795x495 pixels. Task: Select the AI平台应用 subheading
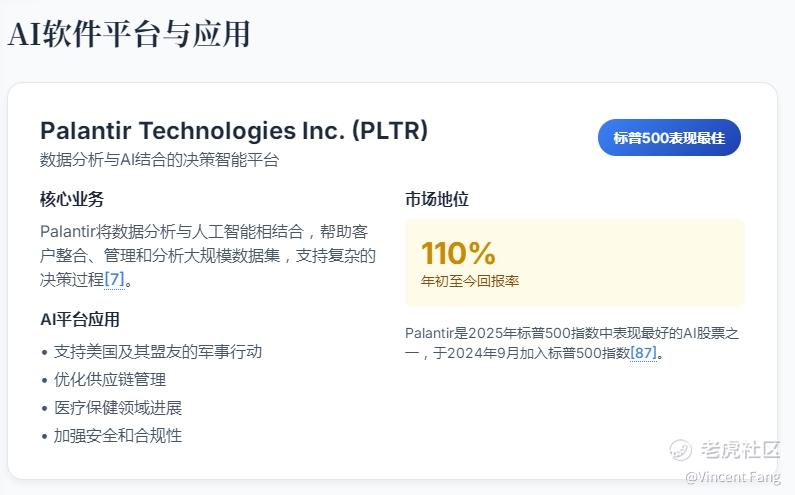[x=80, y=319]
